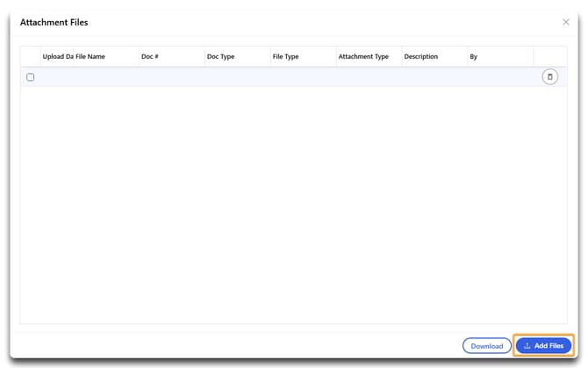588x368 pixels.
Task: Sort by the Upload Date column header
Action: click(x=57, y=57)
